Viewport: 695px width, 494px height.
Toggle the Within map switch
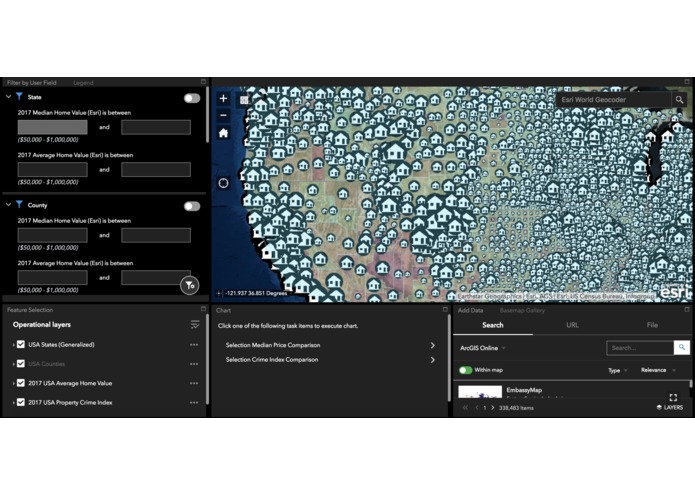pos(465,370)
